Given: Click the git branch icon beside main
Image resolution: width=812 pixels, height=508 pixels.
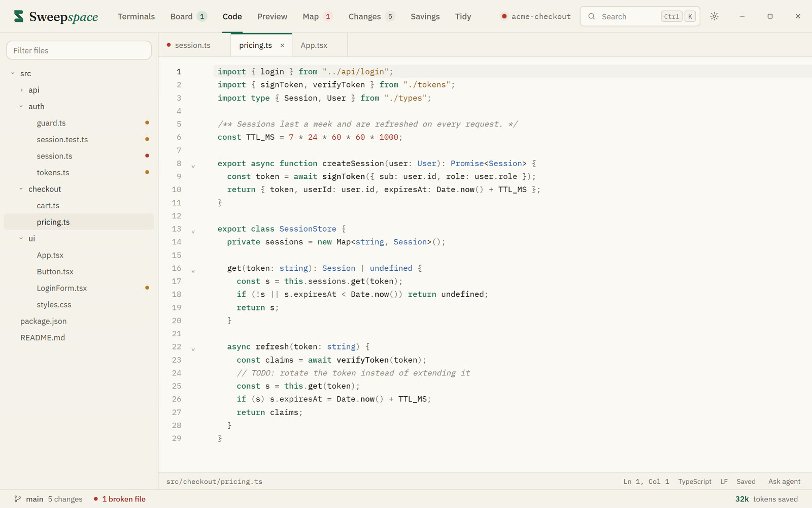Looking at the screenshot, I should click(18, 499).
